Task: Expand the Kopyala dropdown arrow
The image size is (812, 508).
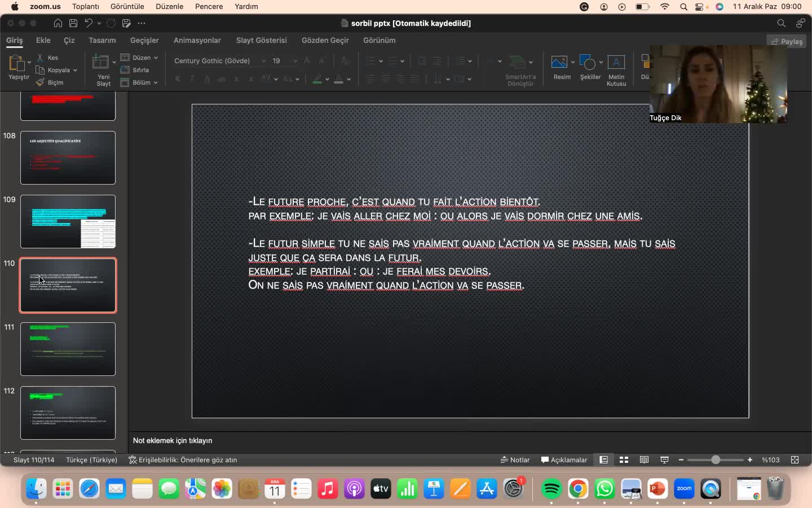Action: point(75,70)
